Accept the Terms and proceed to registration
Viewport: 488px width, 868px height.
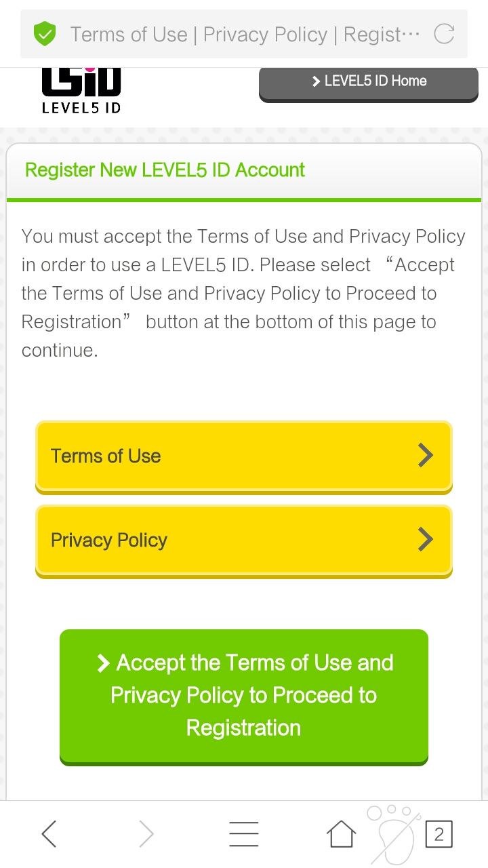(x=244, y=696)
